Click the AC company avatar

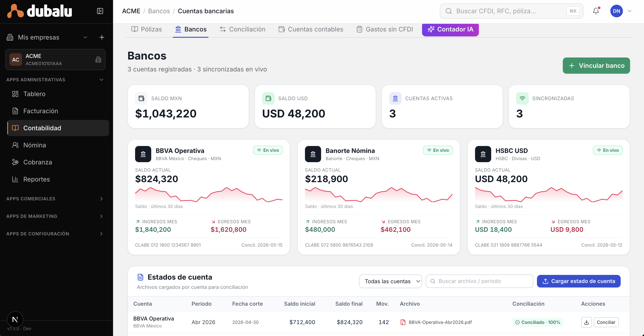point(15,60)
